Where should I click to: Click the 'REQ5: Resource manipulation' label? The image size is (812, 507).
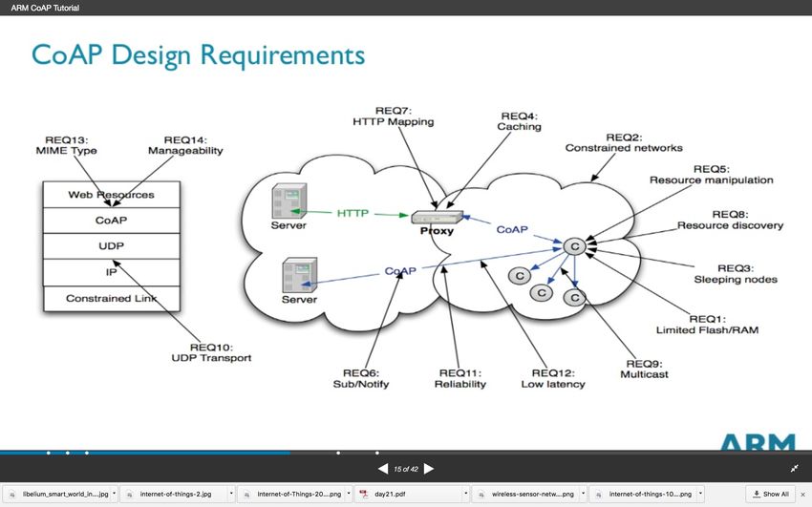711,175
